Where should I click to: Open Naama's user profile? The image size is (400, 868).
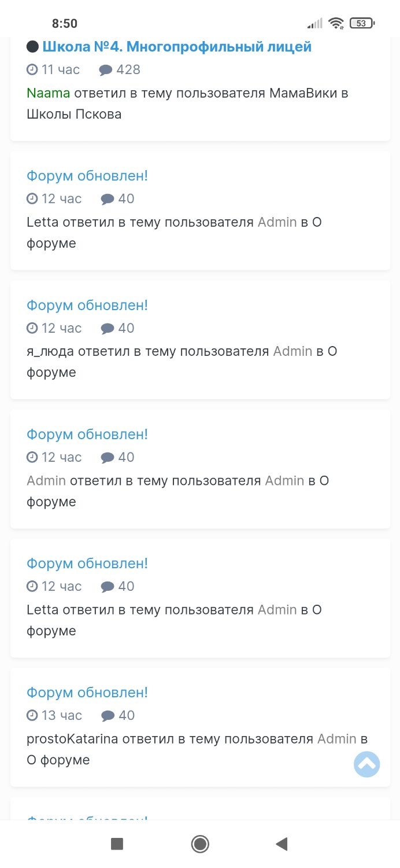click(49, 93)
